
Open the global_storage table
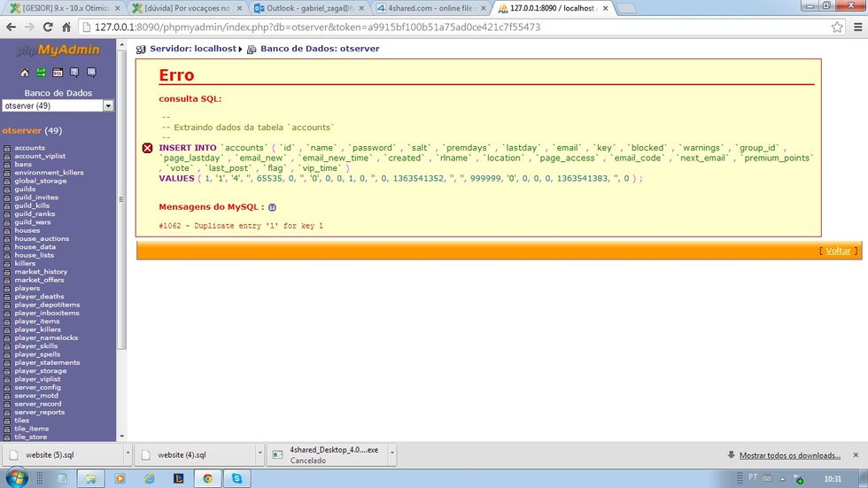click(41, 181)
